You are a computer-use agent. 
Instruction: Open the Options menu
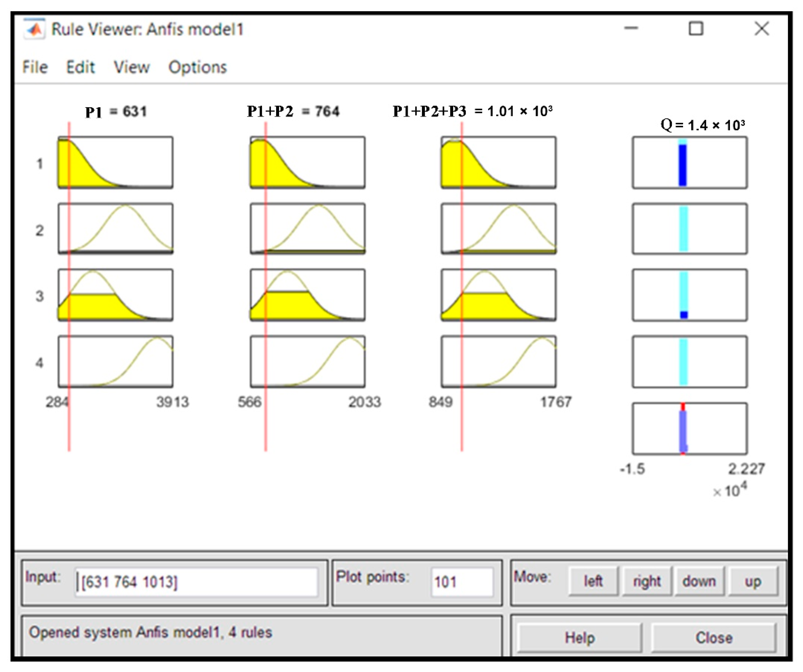(197, 67)
